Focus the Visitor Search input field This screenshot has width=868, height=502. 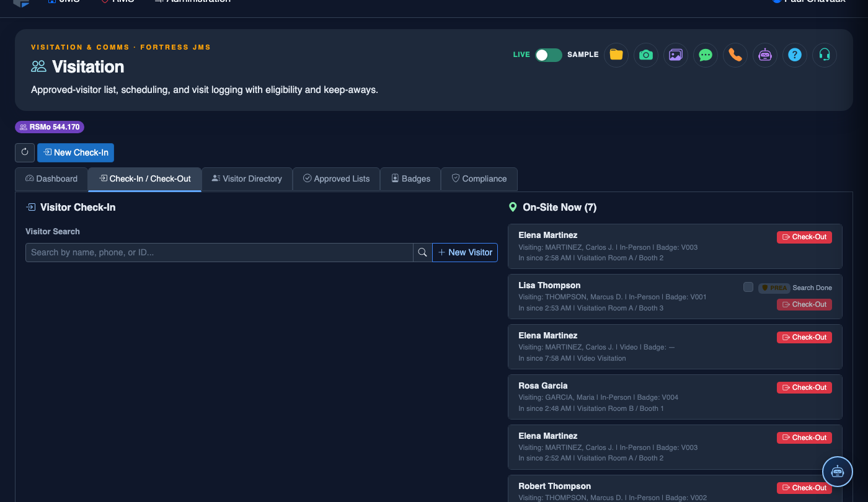pyautogui.click(x=219, y=252)
